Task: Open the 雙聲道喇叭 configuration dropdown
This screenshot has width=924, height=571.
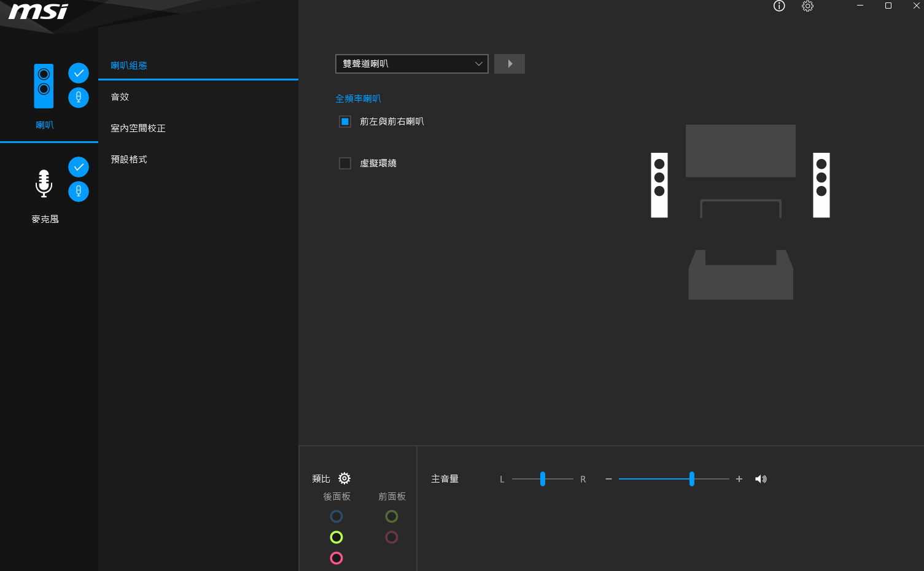Action: click(x=411, y=64)
